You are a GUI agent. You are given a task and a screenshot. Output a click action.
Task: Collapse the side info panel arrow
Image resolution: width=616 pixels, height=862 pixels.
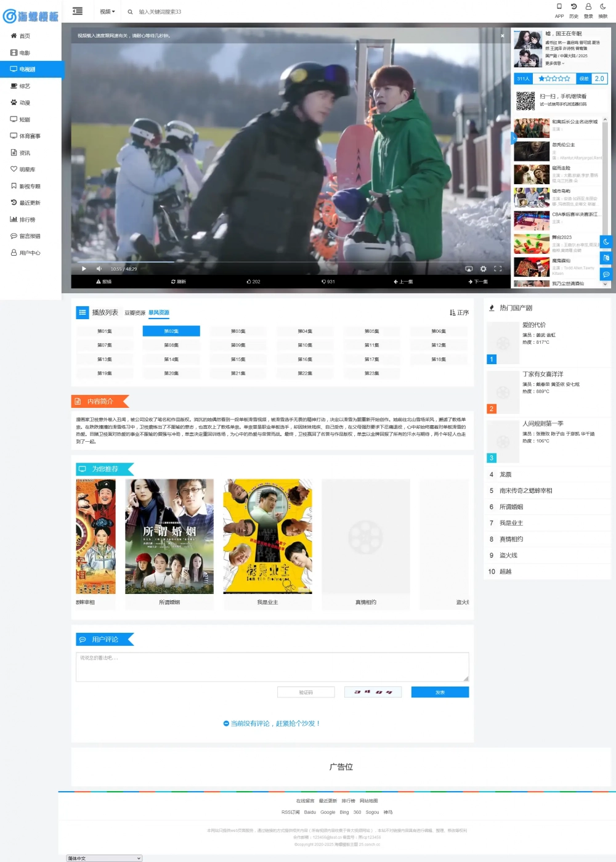[514, 139]
